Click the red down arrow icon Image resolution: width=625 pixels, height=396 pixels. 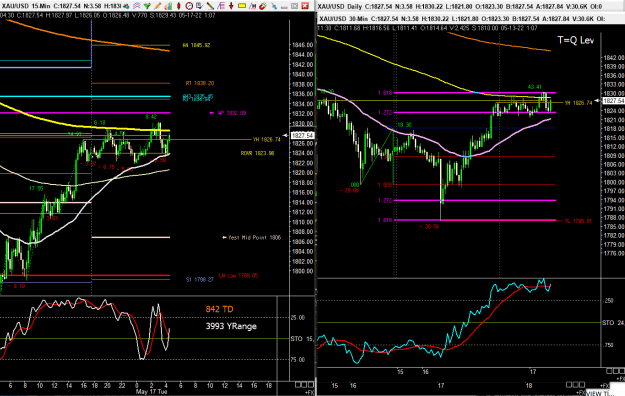(231, 6)
